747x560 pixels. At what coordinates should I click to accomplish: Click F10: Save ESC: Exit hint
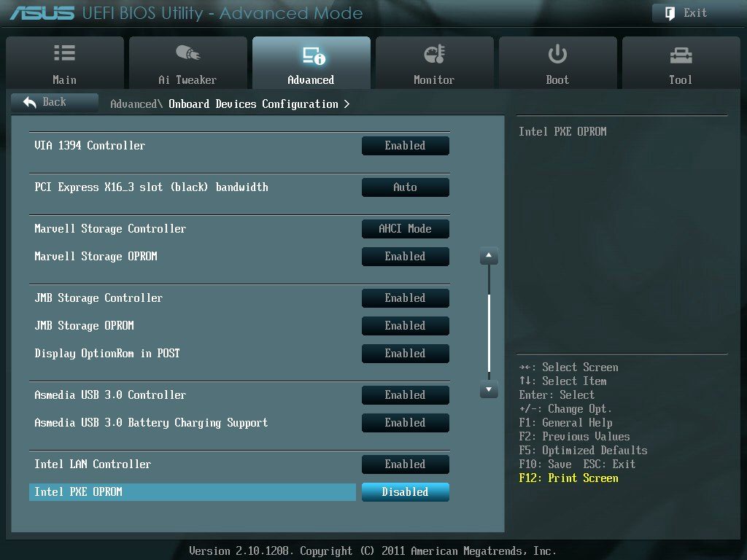click(x=577, y=464)
